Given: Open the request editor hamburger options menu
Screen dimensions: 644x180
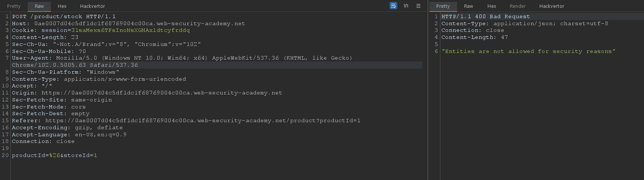Looking at the screenshot, I should coord(418,6).
